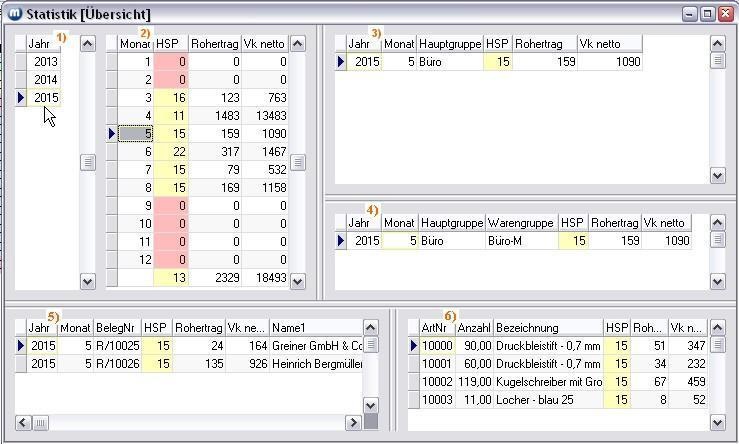Select month 6 row in month table
The image size is (739, 444).
pyautogui.click(x=135, y=151)
